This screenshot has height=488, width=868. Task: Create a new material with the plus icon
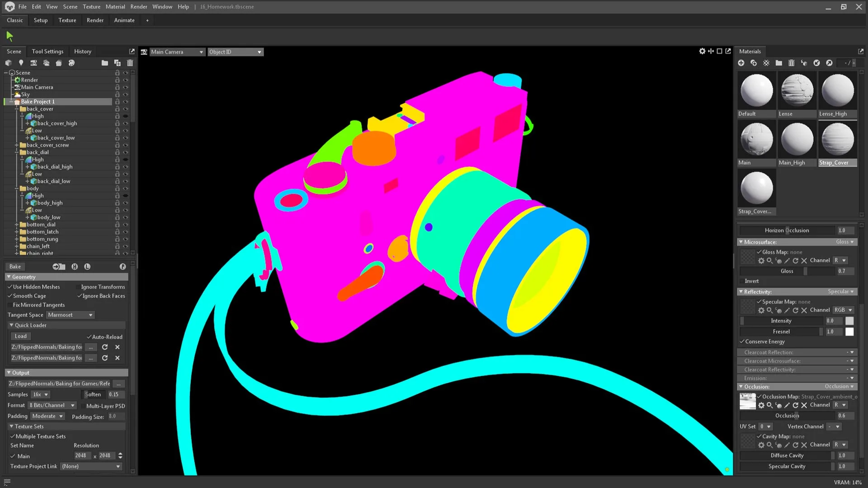[x=741, y=63]
